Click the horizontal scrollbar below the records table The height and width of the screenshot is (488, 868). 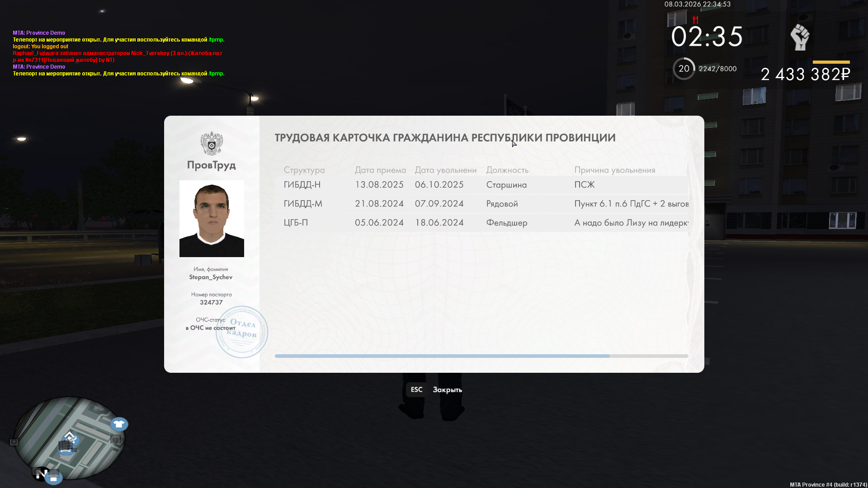pos(442,356)
